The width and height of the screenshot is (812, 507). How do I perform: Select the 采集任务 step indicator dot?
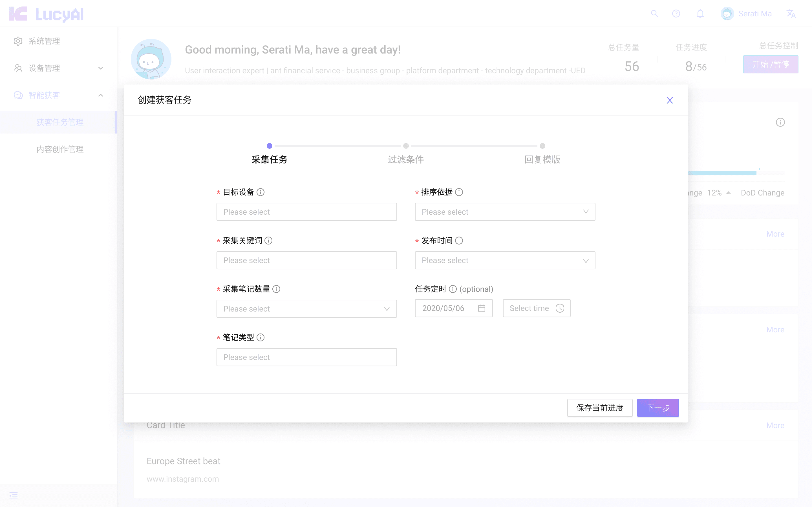tap(269, 146)
